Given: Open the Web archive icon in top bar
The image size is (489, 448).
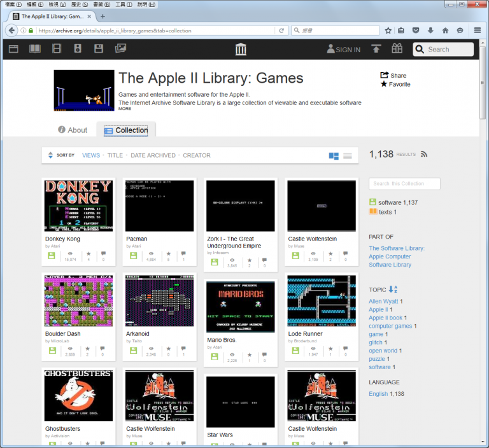Looking at the screenshot, I should (x=13, y=49).
